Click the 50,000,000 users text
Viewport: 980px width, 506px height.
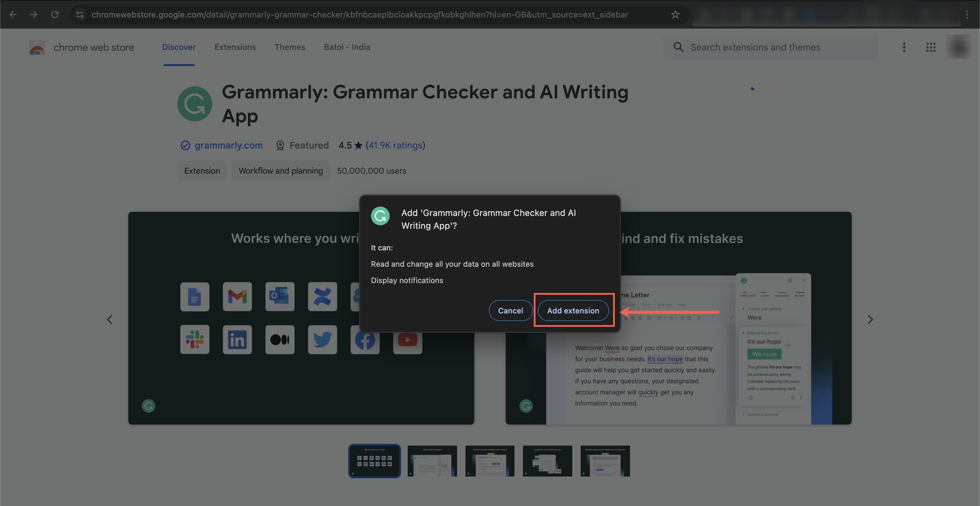click(x=372, y=171)
